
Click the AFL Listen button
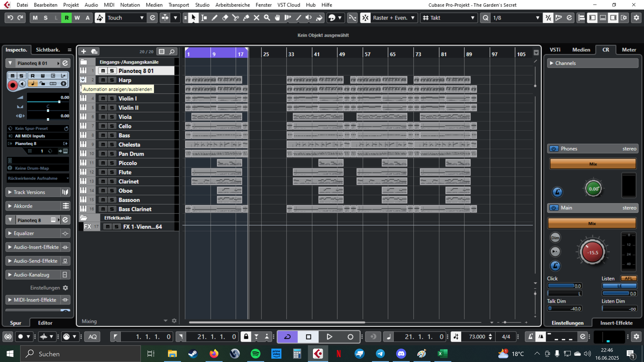629,278
